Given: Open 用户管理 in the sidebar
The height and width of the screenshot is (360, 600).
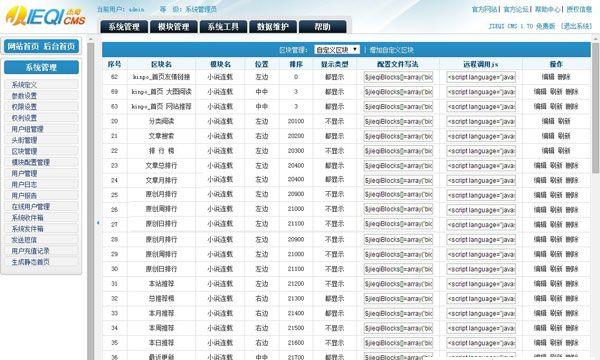Looking at the screenshot, I should (24, 173).
